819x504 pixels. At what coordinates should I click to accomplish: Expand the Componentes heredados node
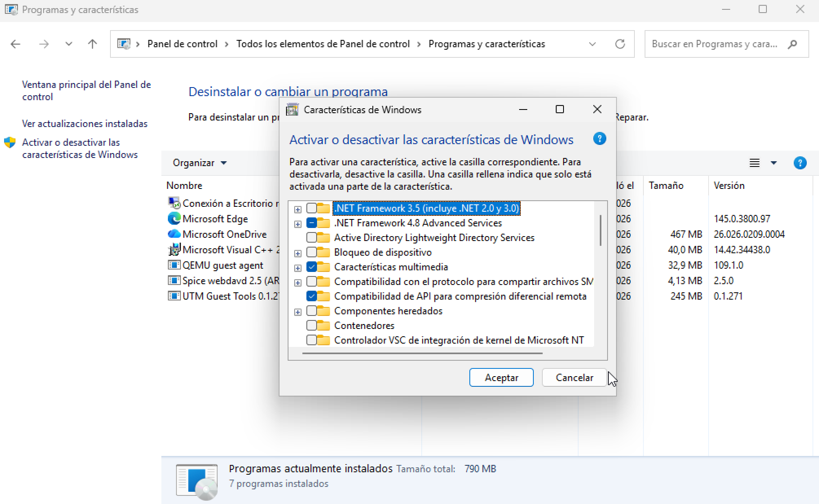pyautogui.click(x=298, y=312)
